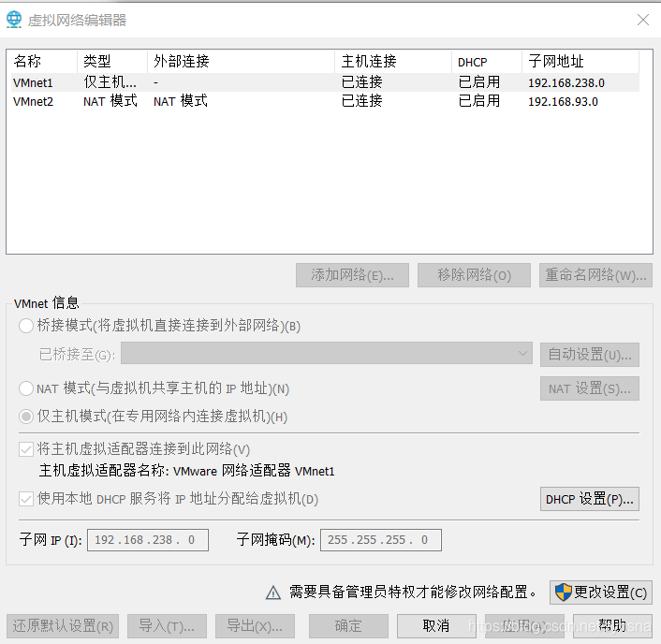Select the NAT 模式 radio button
This screenshot has width=661, height=644.
[26, 388]
